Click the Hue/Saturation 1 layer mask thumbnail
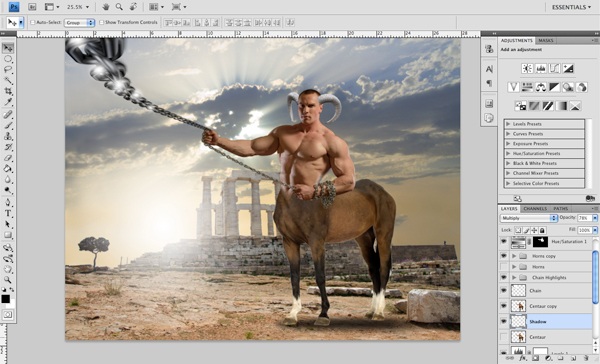 540,242
